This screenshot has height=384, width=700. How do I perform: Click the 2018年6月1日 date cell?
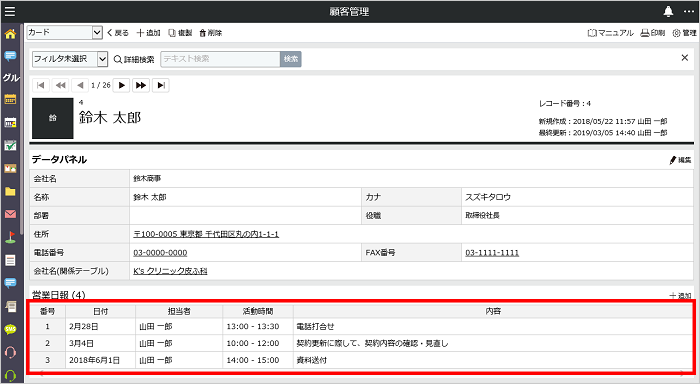pos(100,360)
